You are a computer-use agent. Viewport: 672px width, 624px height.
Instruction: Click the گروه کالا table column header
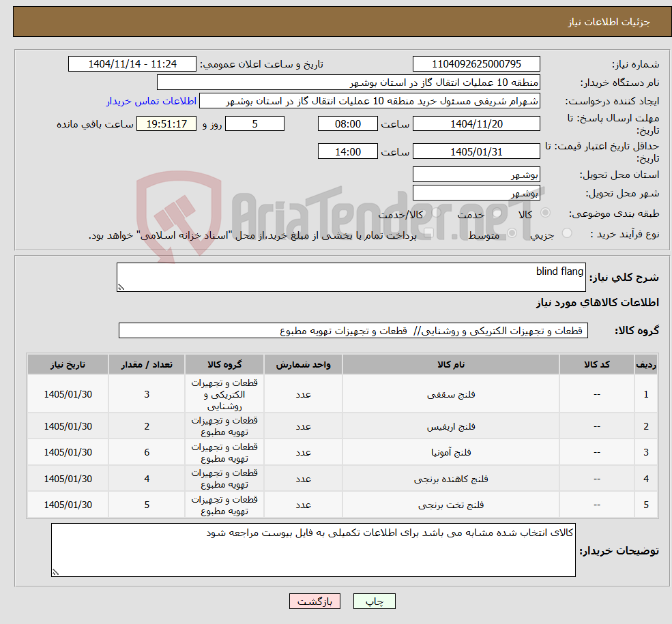(224, 364)
